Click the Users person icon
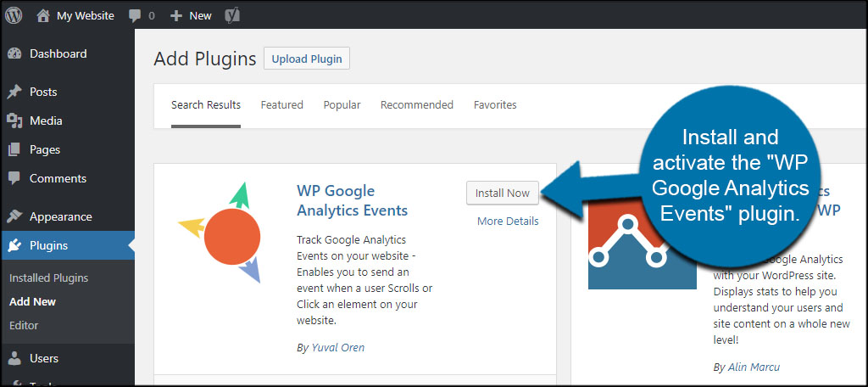The width and height of the screenshot is (868, 387). [14, 358]
